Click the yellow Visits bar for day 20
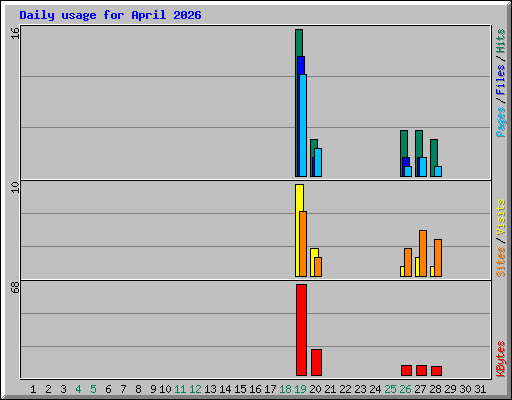Screen dimensions: 512x400 coord(314,262)
